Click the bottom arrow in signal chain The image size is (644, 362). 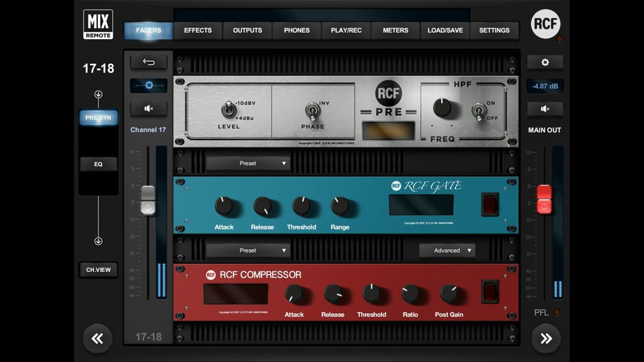tap(98, 241)
